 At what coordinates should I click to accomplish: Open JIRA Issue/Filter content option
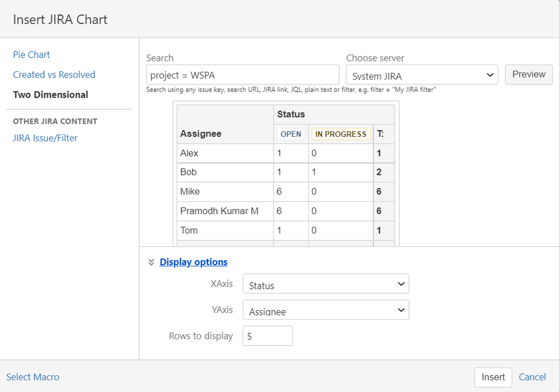[x=45, y=138]
